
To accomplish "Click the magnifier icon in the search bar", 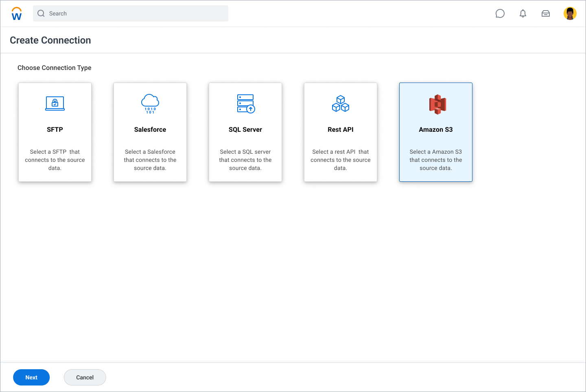I will click(41, 13).
